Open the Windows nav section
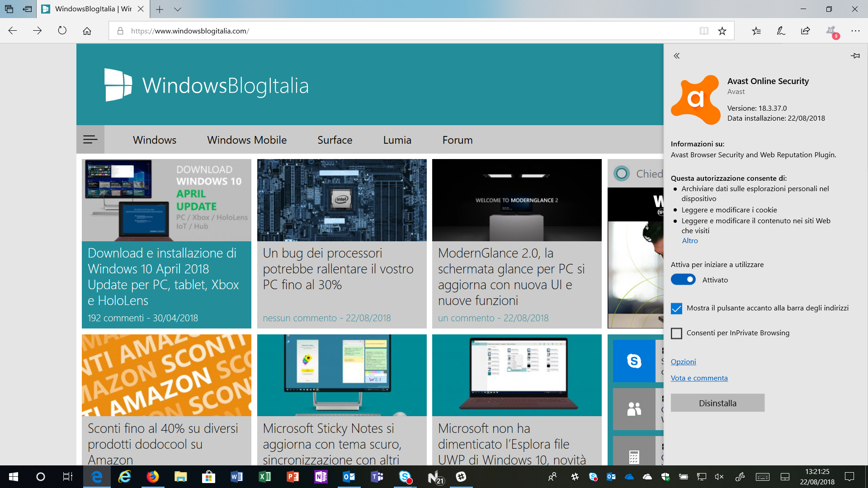 pyautogui.click(x=155, y=140)
